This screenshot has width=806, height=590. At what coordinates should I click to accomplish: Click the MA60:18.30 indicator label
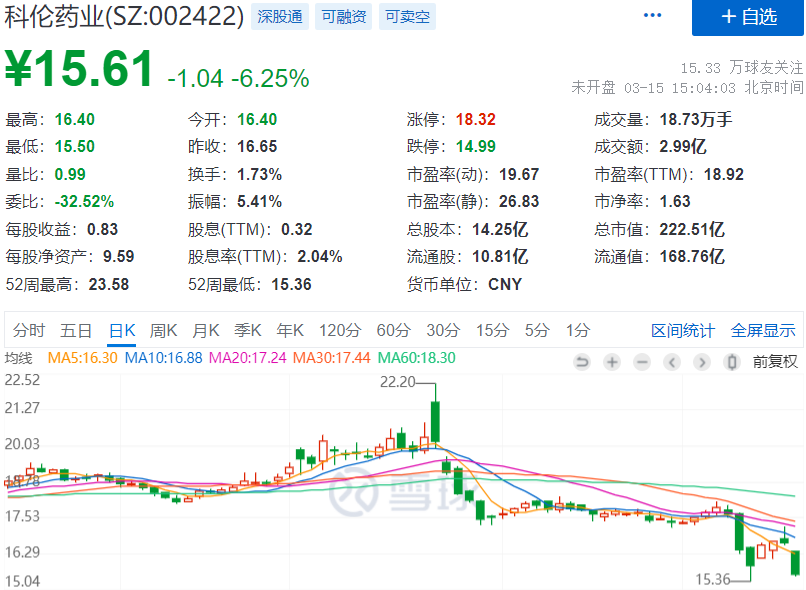point(416,358)
